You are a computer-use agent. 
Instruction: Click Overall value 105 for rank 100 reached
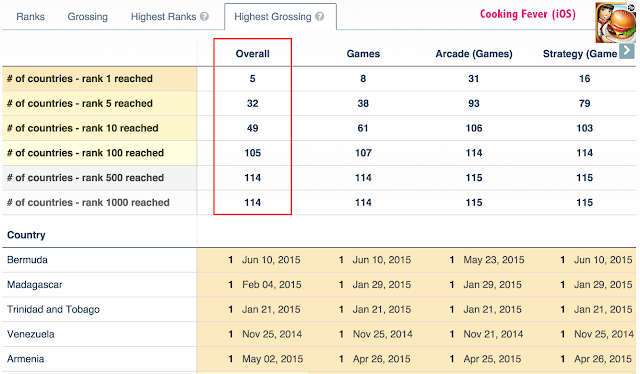253,153
